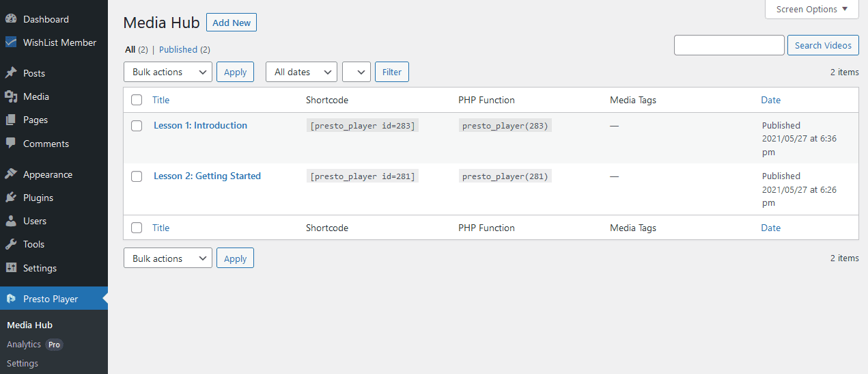Open the empty filter dropdown beside Filter

pyautogui.click(x=356, y=72)
